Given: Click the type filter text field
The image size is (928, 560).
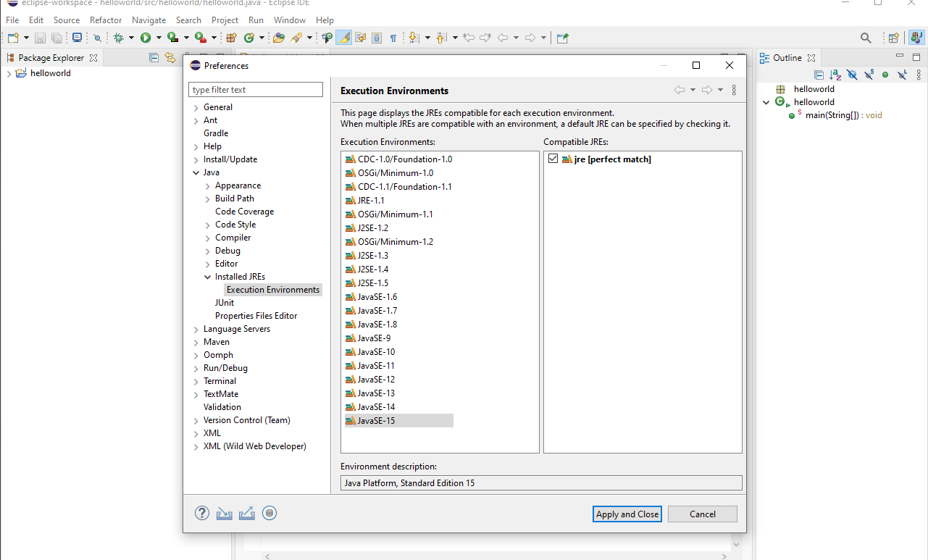Looking at the screenshot, I should tap(256, 90).
